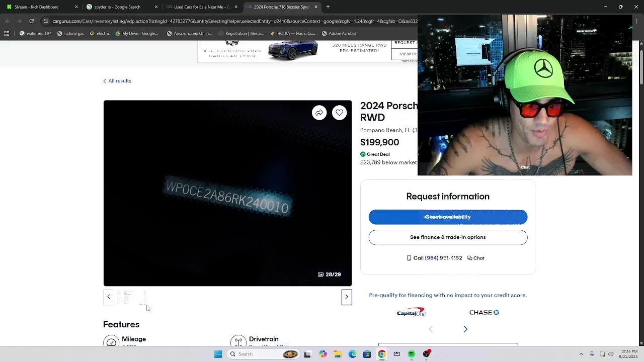Screen dimensions: 644x362
Task: Open the My Drive Google bookmark
Action: pos(136,34)
